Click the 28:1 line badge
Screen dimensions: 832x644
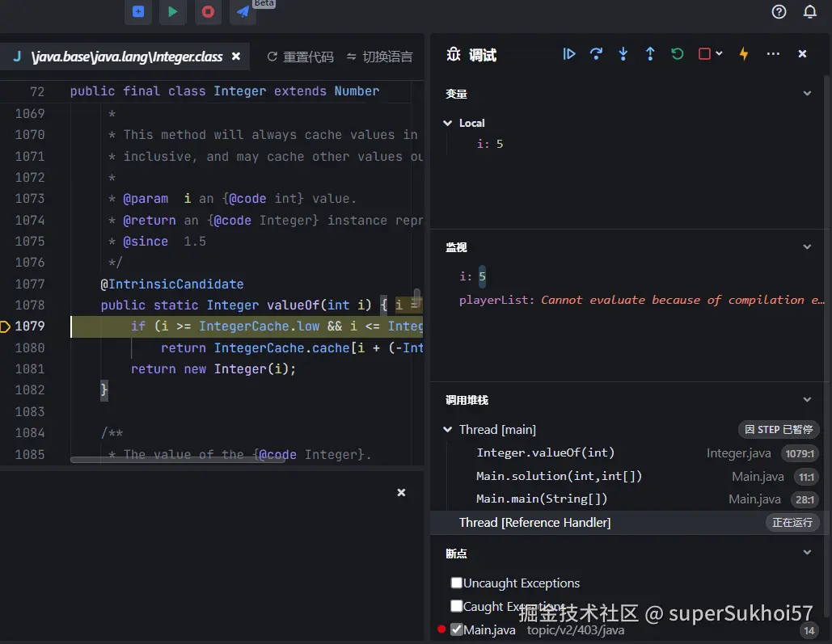coord(805,499)
